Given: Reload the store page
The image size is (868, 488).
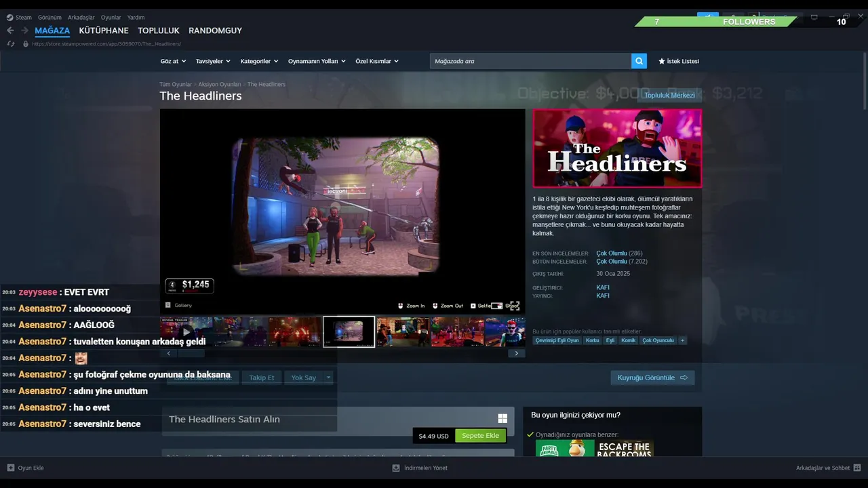Looking at the screenshot, I should 10,44.
